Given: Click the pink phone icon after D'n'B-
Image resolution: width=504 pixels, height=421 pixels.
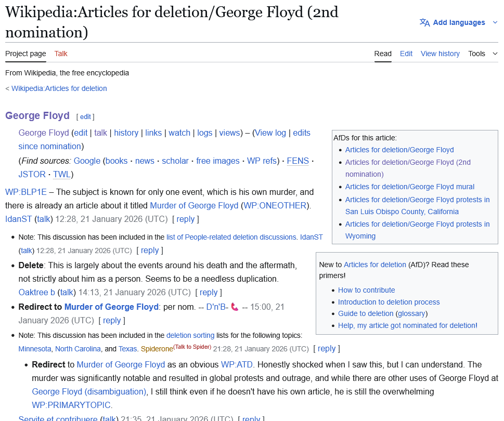Looking at the screenshot, I should pyautogui.click(x=235, y=307).
